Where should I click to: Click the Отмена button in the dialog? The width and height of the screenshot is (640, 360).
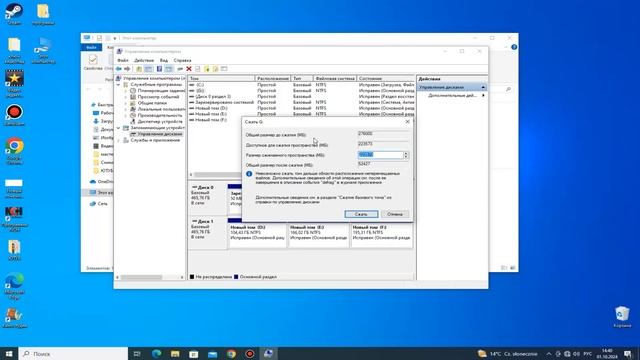(395, 214)
